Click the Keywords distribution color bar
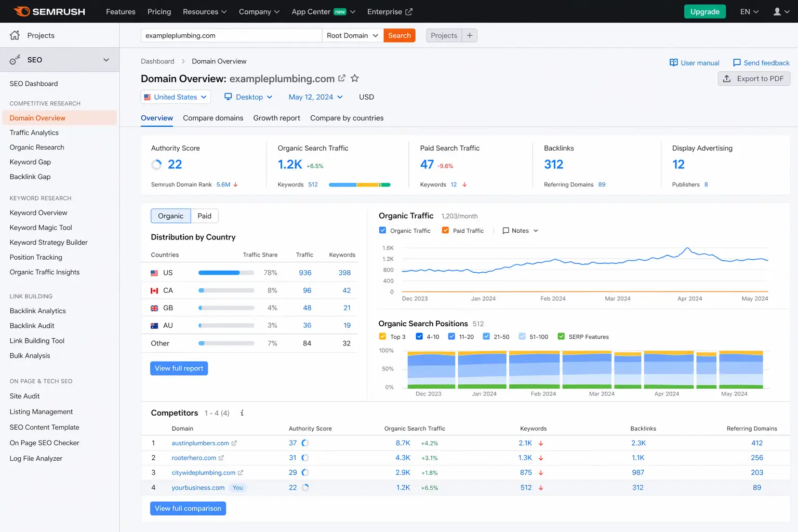 (360, 184)
